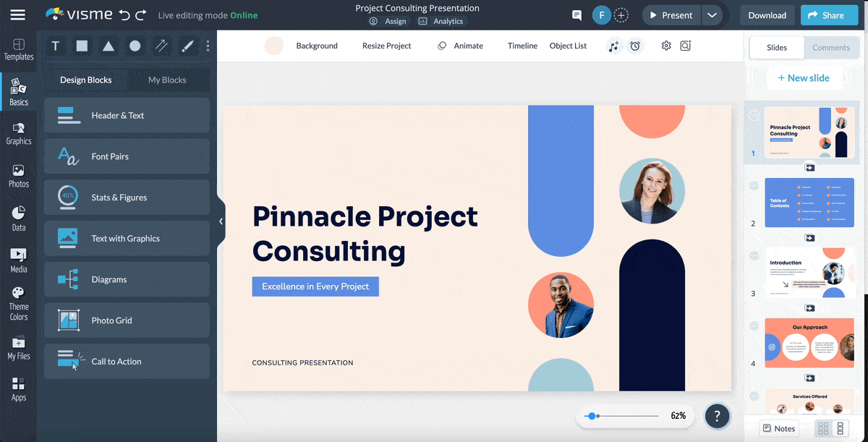Viewport: 868px width, 442px height.
Task: Open the Graphics sidebar panel
Action: 19,135
